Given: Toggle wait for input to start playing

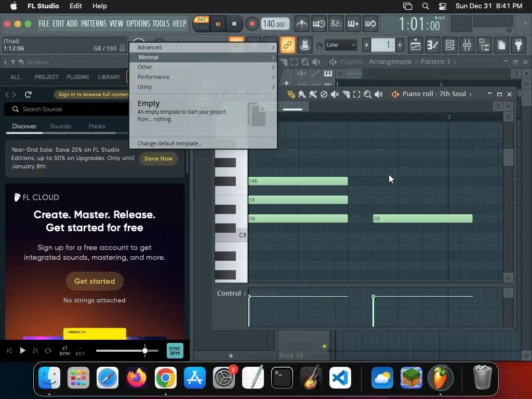Looking at the screenshot, I should pos(319,24).
